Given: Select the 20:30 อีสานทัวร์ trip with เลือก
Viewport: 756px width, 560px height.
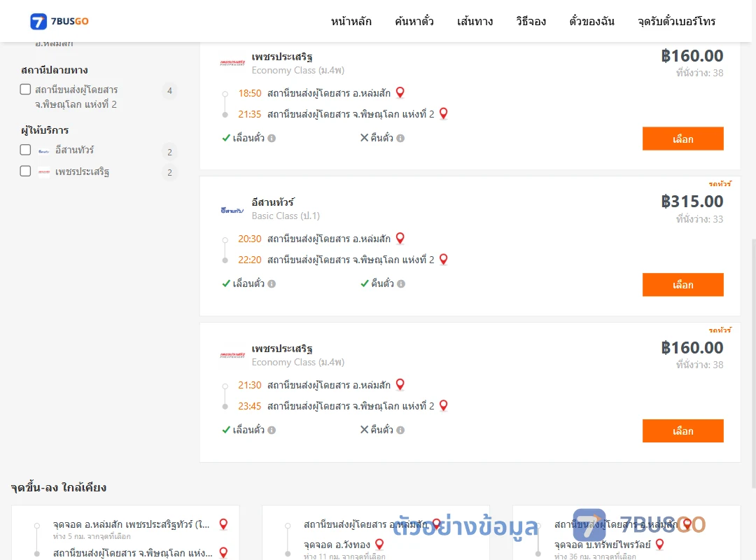Looking at the screenshot, I should 682,285.
